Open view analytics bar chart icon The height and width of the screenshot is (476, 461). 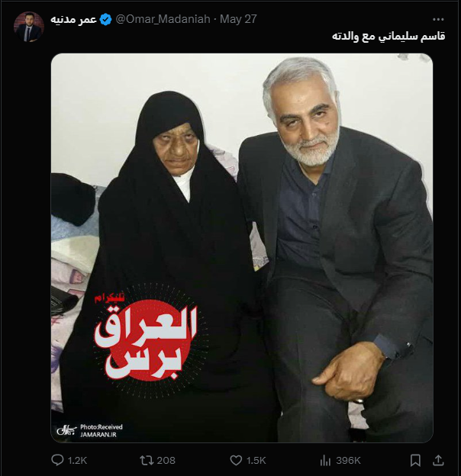click(325, 461)
